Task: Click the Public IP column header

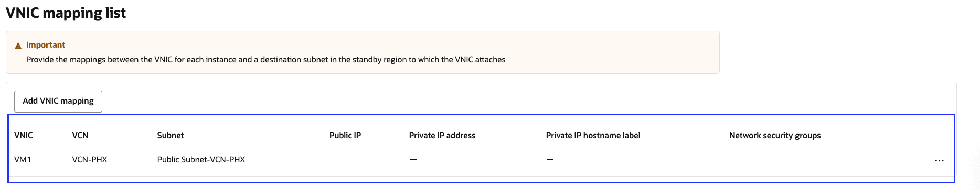Action: click(x=345, y=135)
